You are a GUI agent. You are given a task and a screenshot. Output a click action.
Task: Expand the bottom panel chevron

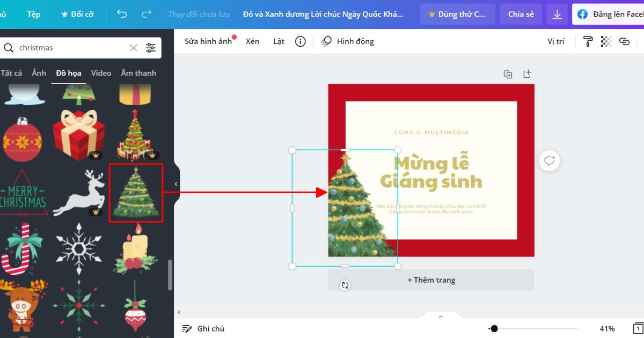[441, 316]
